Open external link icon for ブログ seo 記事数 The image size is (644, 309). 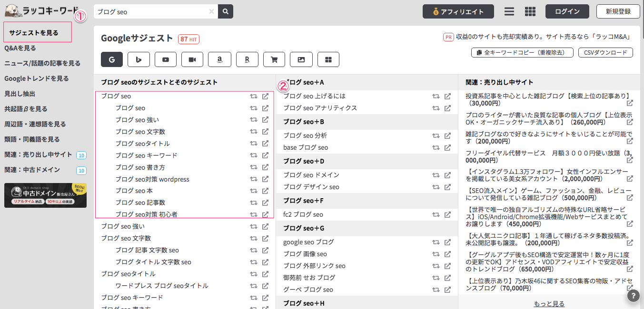266,203
